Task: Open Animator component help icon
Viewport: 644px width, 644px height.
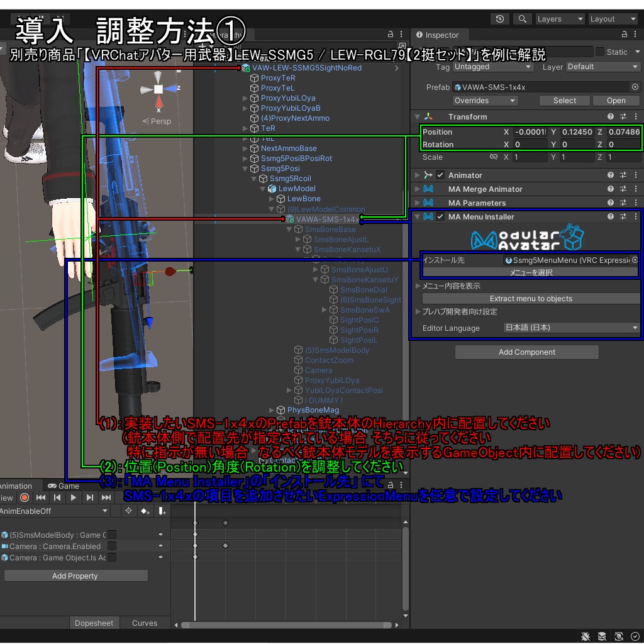Action: click(x=610, y=175)
